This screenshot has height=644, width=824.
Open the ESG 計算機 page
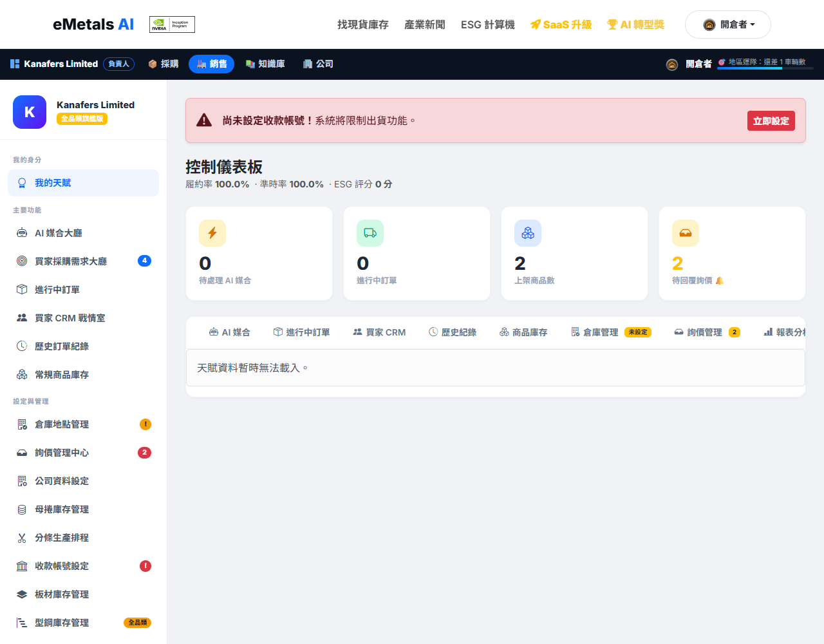point(488,24)
